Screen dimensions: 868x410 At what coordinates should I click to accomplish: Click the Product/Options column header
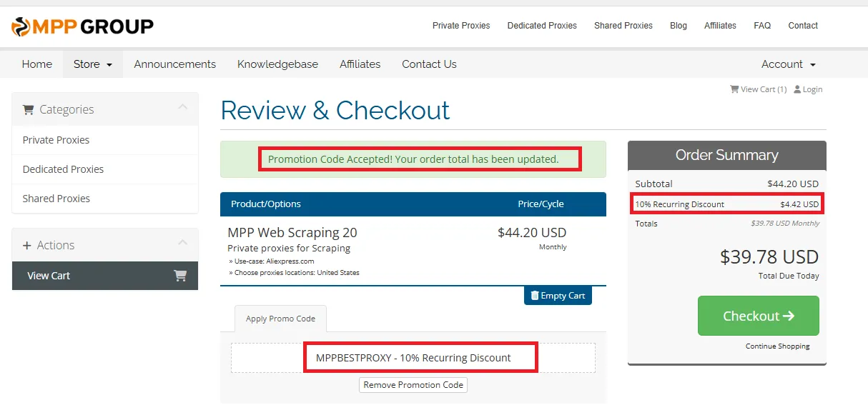266,204
